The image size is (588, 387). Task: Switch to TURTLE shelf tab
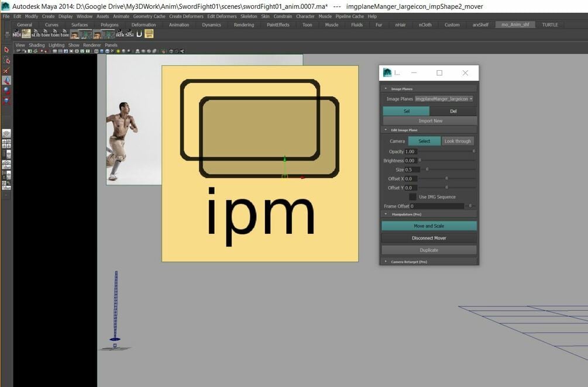click(x=550, y=25)
